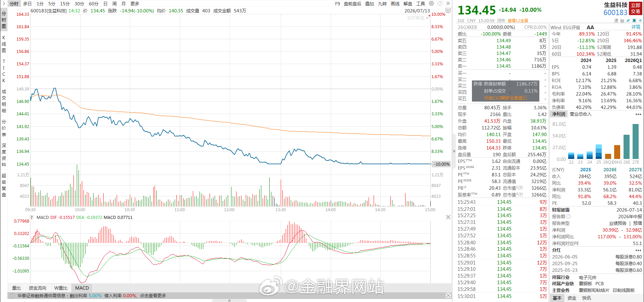The image size is (644, 302).
Task: Collapse the right panel splitter arrow
Action: pos(454,151)
